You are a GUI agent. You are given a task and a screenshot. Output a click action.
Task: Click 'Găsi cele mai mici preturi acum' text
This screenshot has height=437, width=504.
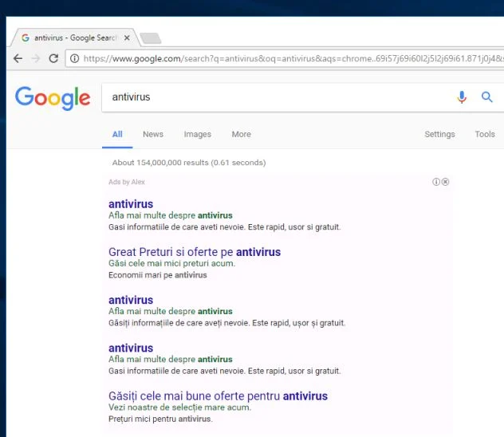coord(172,263)
